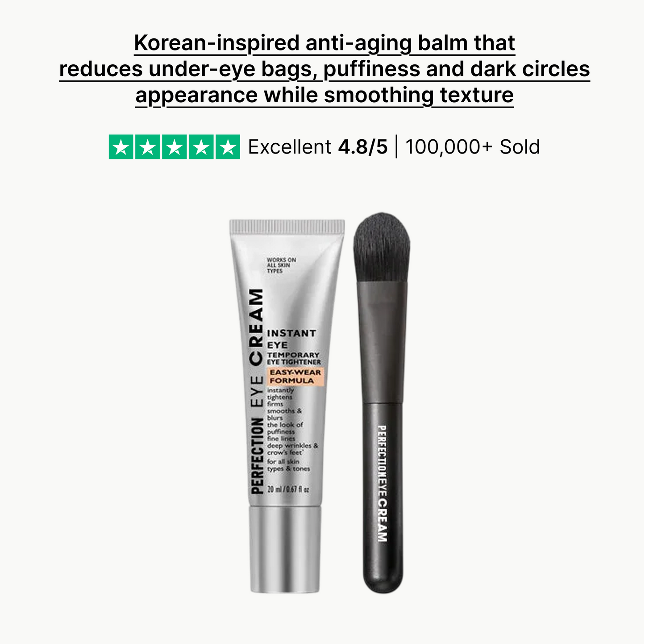This screenshot has width=645, height=644.
Task: Select the third green rating star
Action: (175, 147)
